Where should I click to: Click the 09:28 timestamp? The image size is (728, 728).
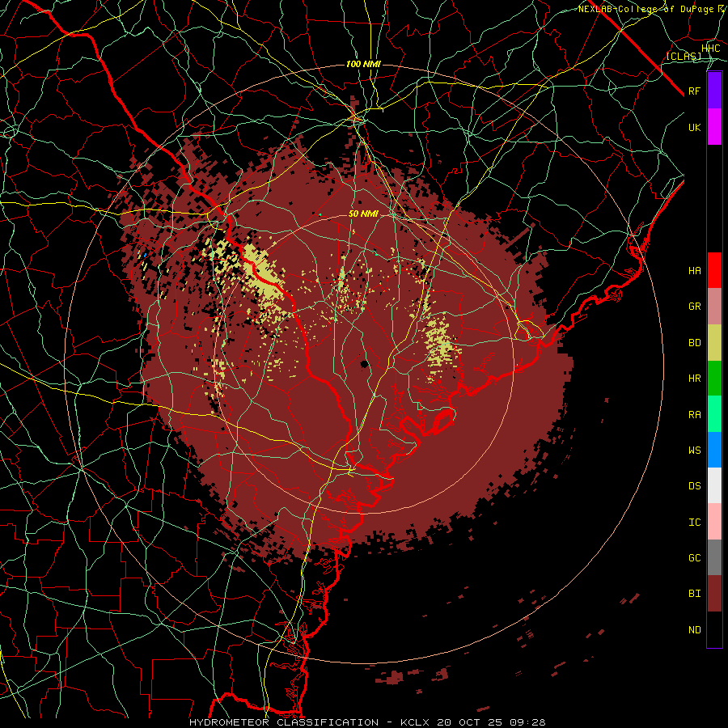point(529,722)
